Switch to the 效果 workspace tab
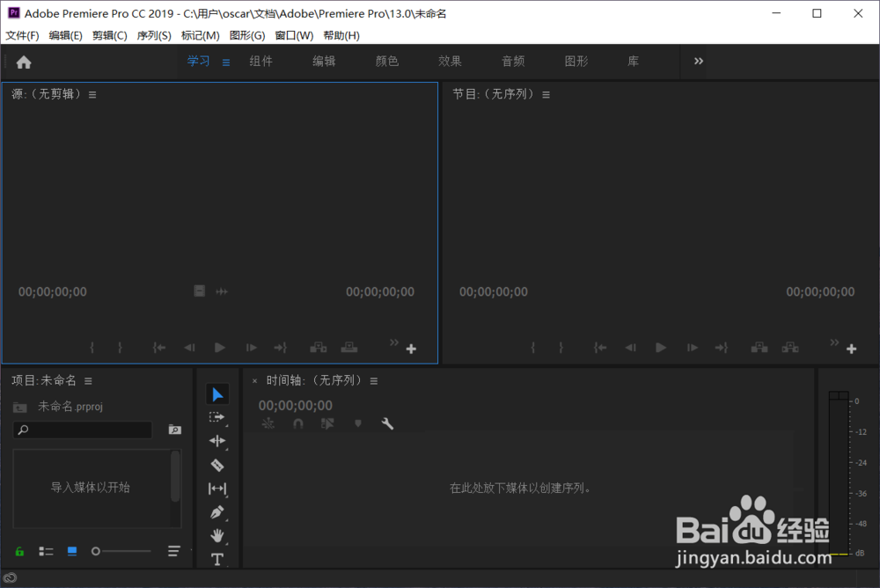Screen dimensions: 880x588 coord(450,62)
